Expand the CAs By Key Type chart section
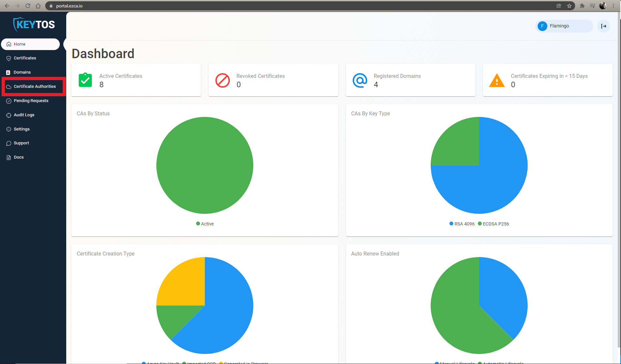Image resolution: width=621 pixels, height=364 pixels. (370, 113)
